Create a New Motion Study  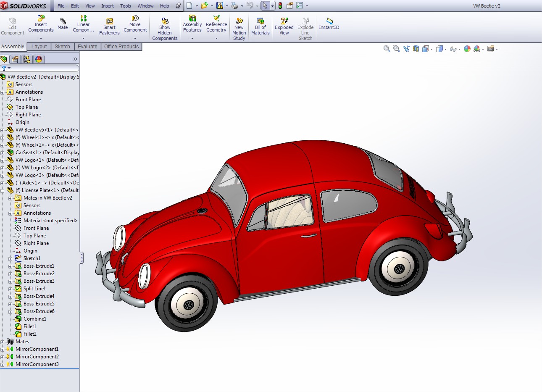coord(239,29)
